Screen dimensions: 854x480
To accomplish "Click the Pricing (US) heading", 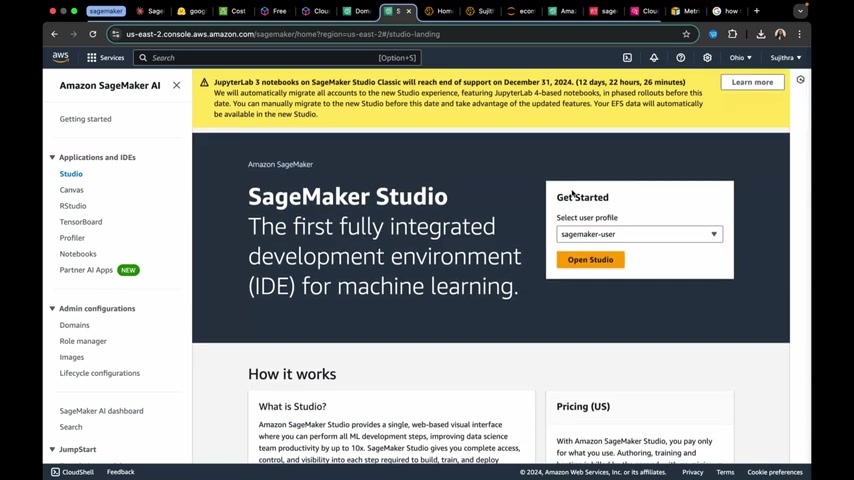I will (583, 406).
